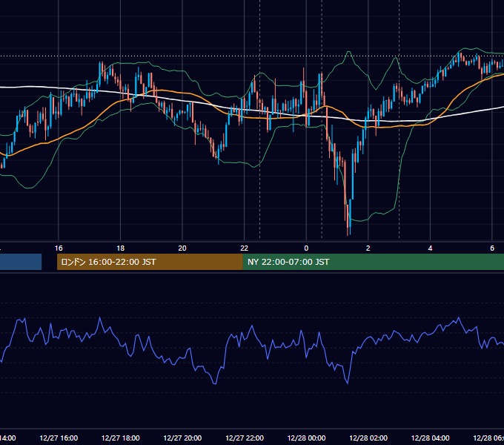Click the 12/28 00:00 date label

pyautogui.click(x=306, y=438)
